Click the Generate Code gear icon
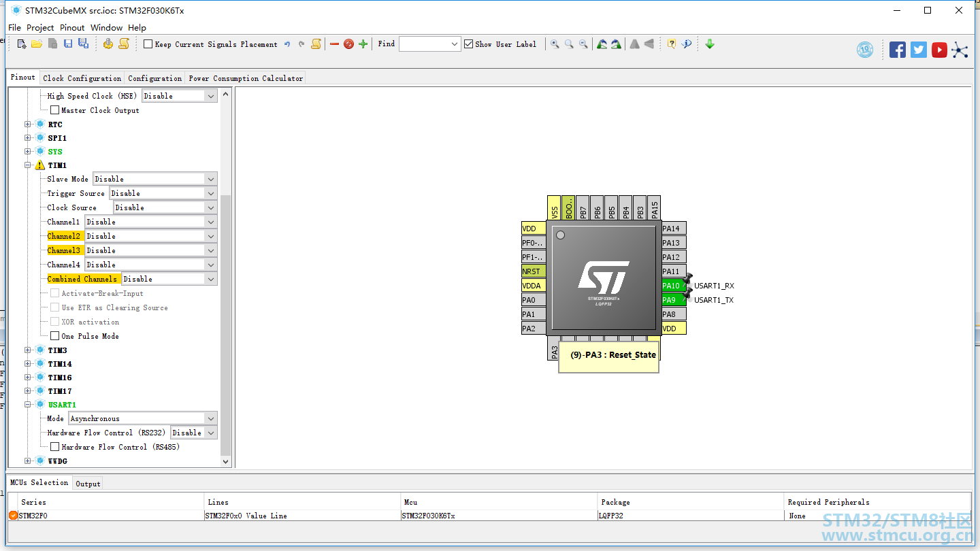Viewport: 980px width, 551px height. [x=108, y=44]
